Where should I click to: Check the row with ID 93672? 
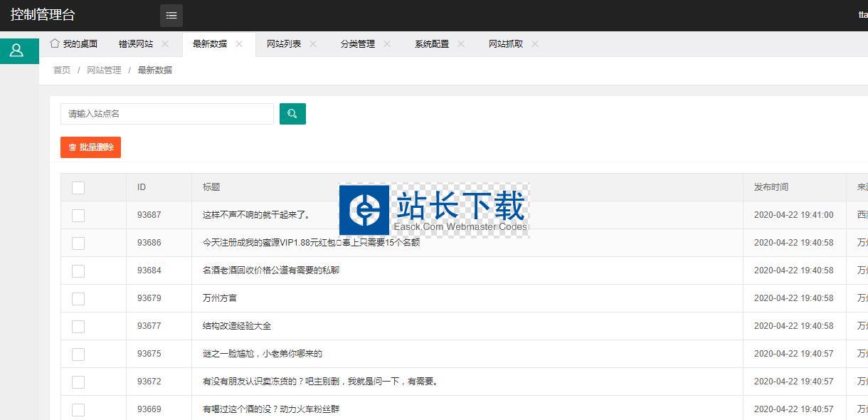click(x=78, y=382)
